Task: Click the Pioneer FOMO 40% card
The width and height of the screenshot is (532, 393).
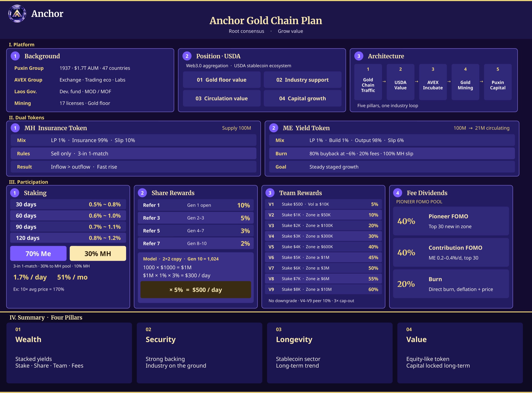Action: pyautogui.click(x=451, y=221)
